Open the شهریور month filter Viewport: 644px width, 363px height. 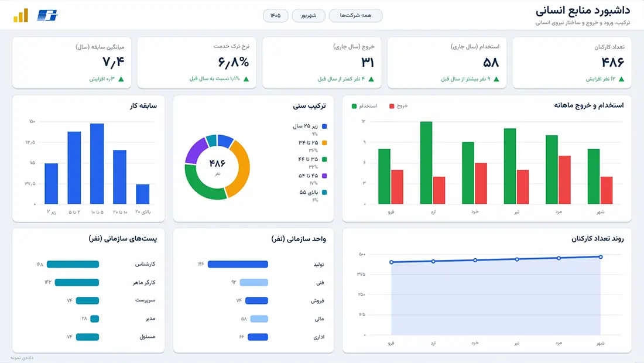[x=309, y=16]
